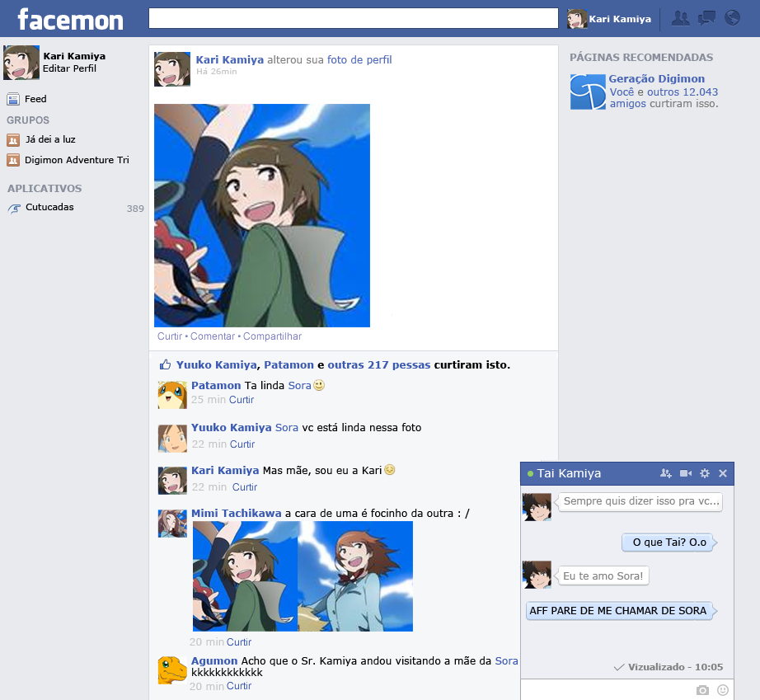This screenshot has height=700, width=760.
Task: Click Patamon comment avatar
Action: point(172,395)
